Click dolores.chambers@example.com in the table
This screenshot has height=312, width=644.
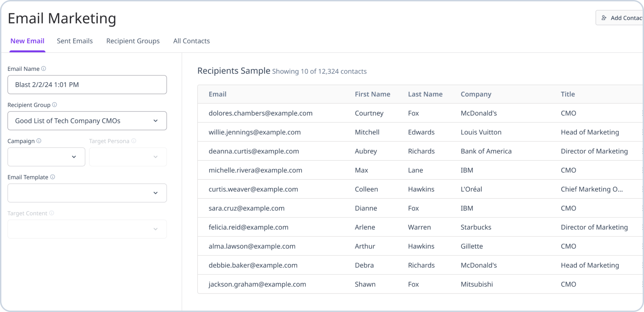coord(261,113)
